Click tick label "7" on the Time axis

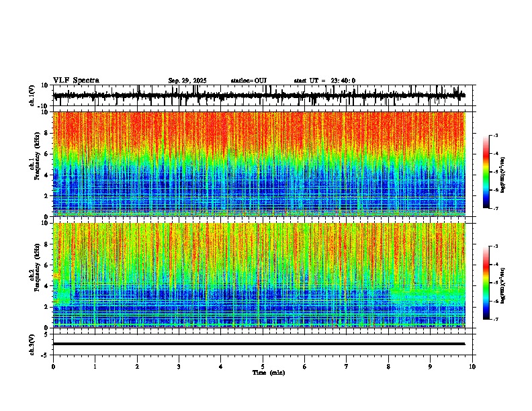tap(347, 367)
